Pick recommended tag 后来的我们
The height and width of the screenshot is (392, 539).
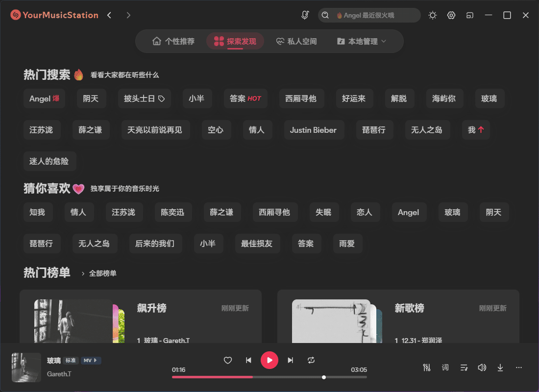click(x=155, y=244)
